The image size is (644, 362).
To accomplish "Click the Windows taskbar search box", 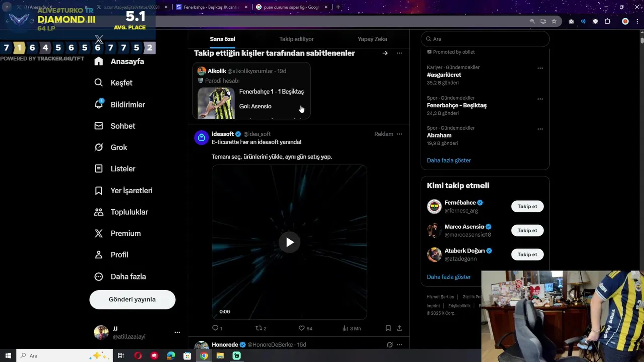I will click(65, 356).
